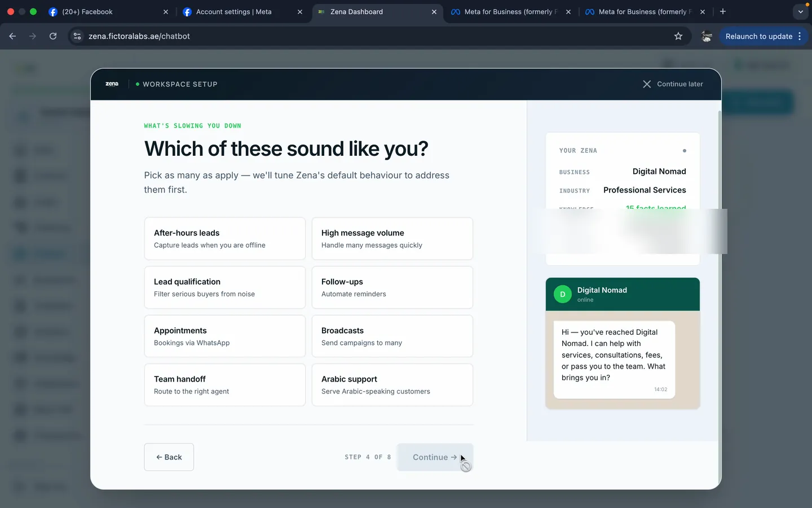Open the last Meta for Business tab
812x508 pixels.
pyautogui.click(x=645, y=12)
